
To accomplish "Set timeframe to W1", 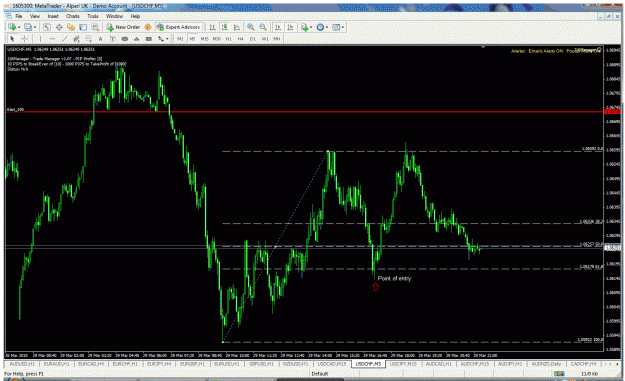I will [265, 39].
